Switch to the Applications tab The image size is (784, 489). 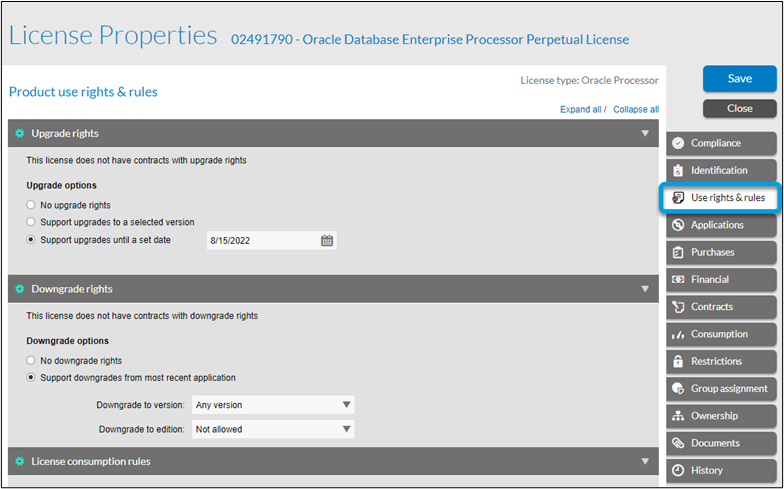[721, 225]
